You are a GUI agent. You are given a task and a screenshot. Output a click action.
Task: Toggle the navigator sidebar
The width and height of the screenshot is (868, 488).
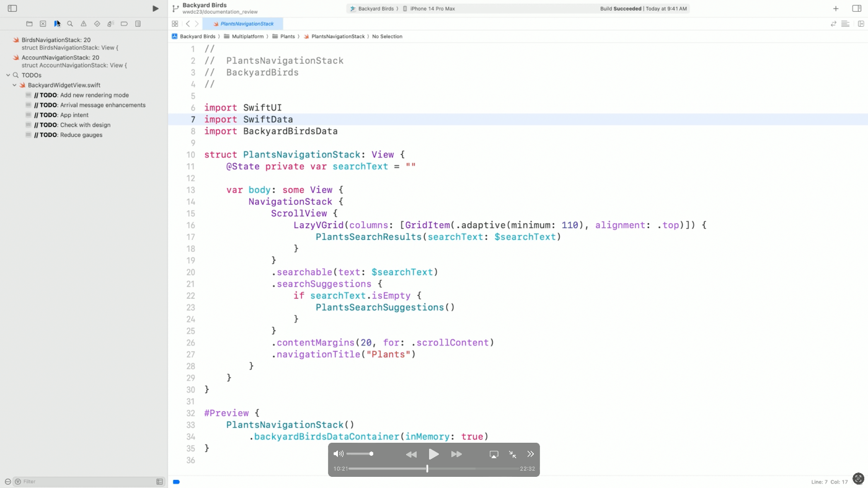(x=12, y=9)
